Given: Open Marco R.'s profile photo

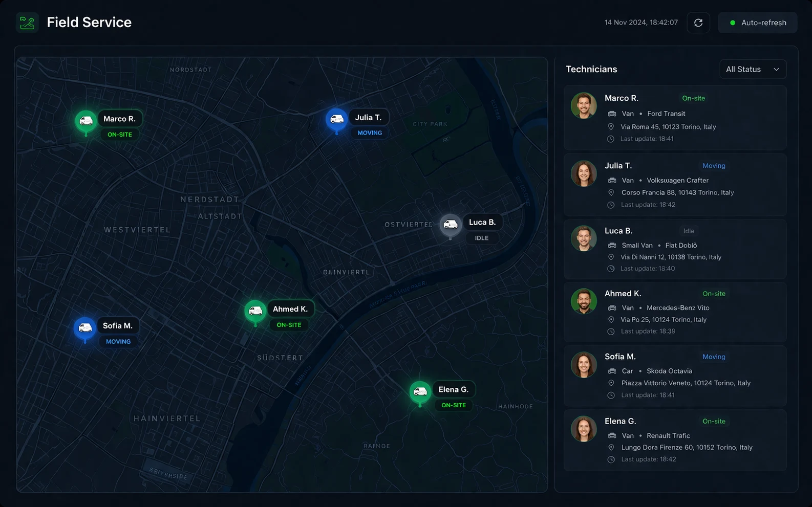Looking at the screenshot, I should (x=584, y=105).
